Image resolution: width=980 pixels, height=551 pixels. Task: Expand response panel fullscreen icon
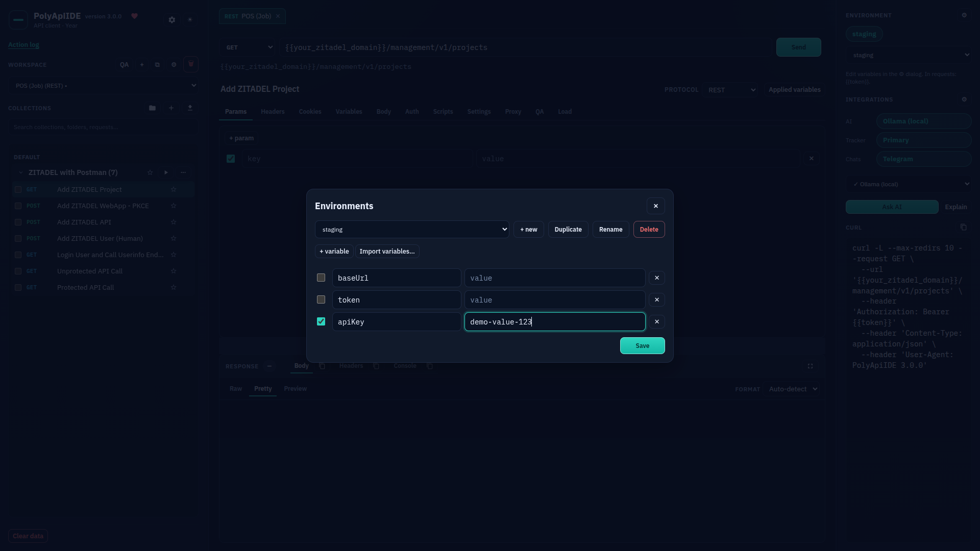(810, 366)
